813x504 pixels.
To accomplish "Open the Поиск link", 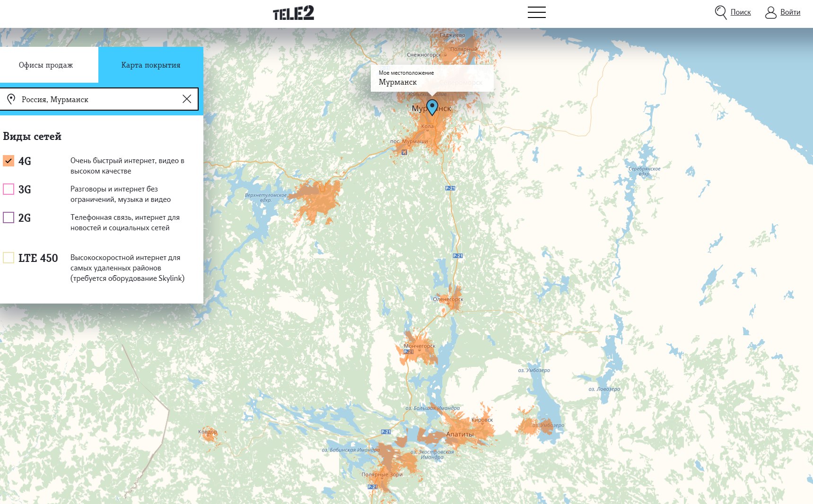I will click(741, 12).
